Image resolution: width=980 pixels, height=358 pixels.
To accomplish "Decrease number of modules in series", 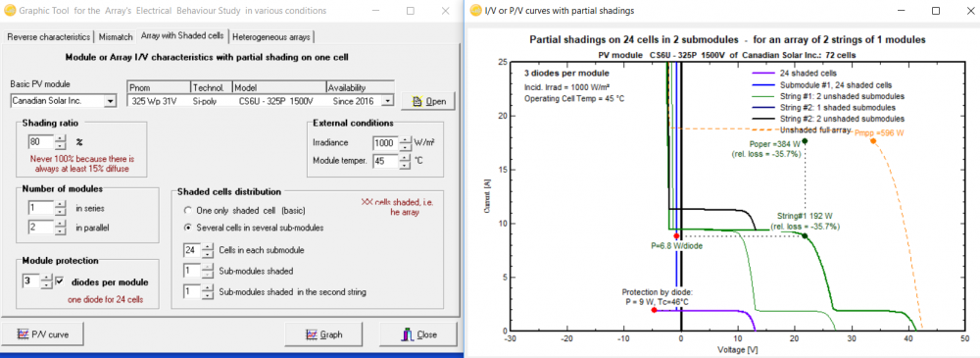I will click(60, 211).
